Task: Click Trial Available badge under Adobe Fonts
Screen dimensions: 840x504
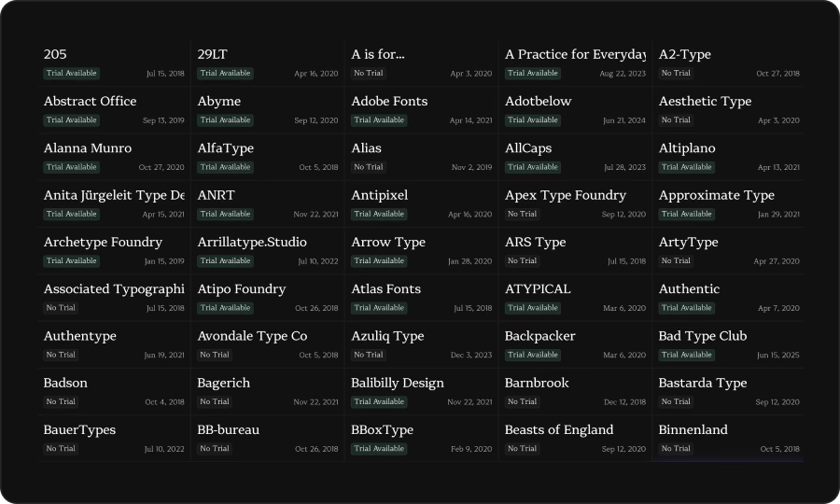Action: [x=379, y=120]
